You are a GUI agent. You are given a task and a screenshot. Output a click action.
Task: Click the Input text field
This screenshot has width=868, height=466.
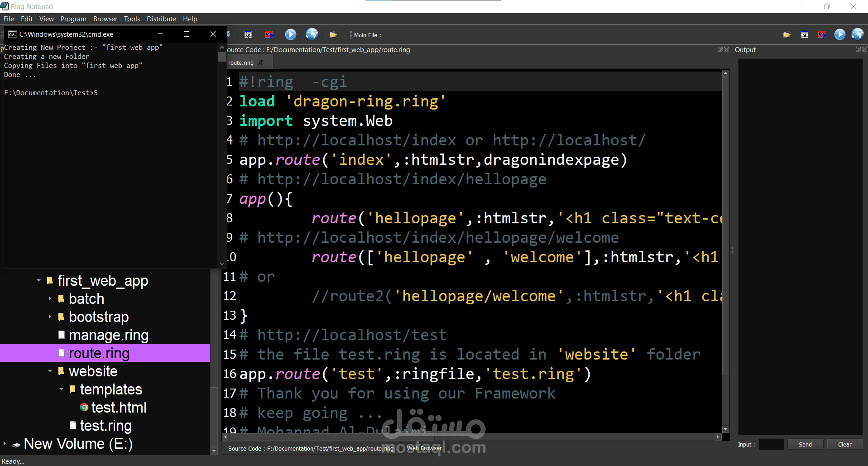pyautogui.click(x=771, y=444)
